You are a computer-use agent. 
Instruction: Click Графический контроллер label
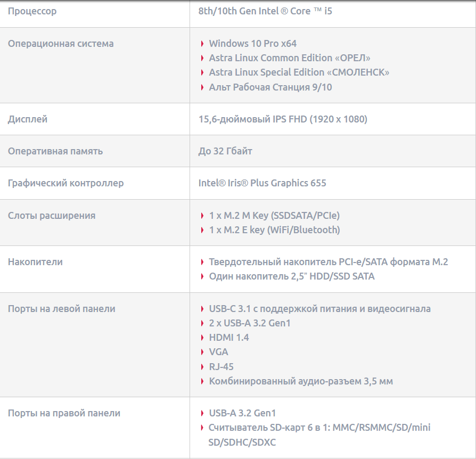(x=65, y=183)
